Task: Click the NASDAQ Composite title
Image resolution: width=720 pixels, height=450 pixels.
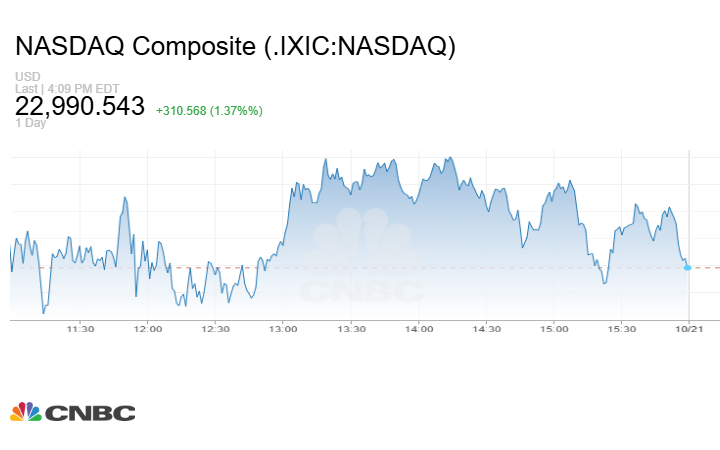Action: pos(235,47)
